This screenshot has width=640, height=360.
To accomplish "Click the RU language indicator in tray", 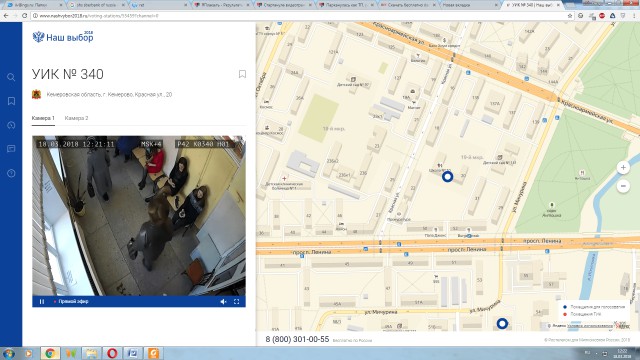I will click(587, 353).
